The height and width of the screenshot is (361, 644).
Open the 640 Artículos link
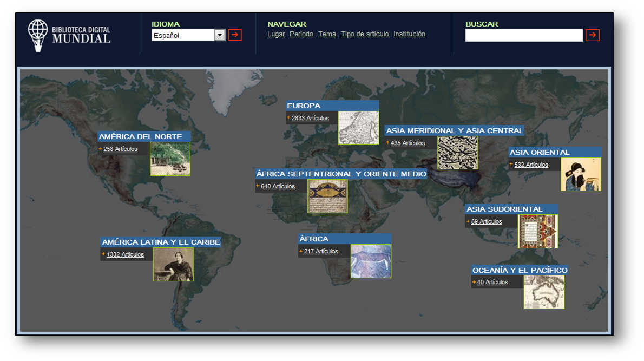tap(278, 186)
